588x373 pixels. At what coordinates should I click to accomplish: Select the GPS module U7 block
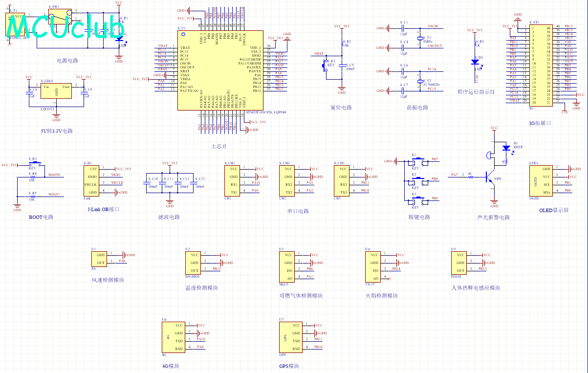point(289,337)
